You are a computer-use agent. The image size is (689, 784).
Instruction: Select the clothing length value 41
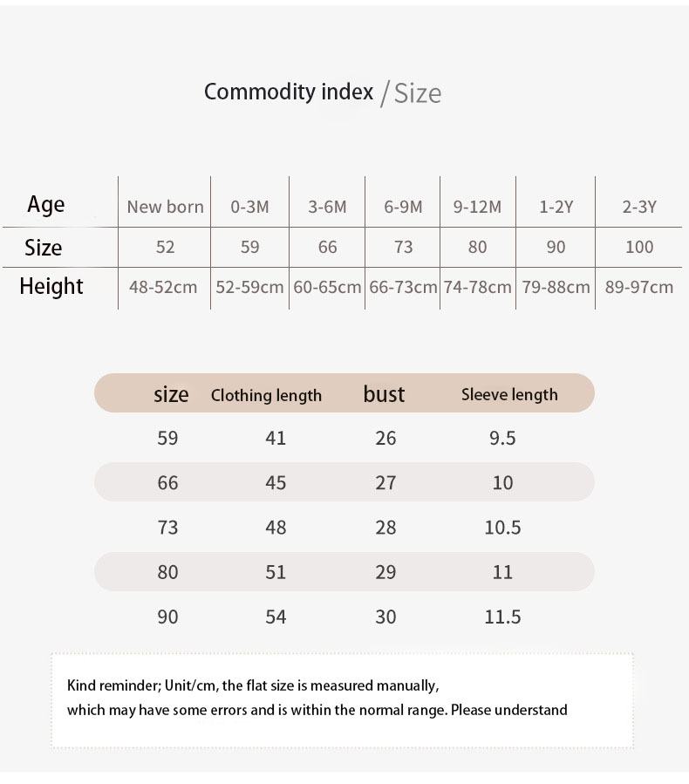coord(276,438)
